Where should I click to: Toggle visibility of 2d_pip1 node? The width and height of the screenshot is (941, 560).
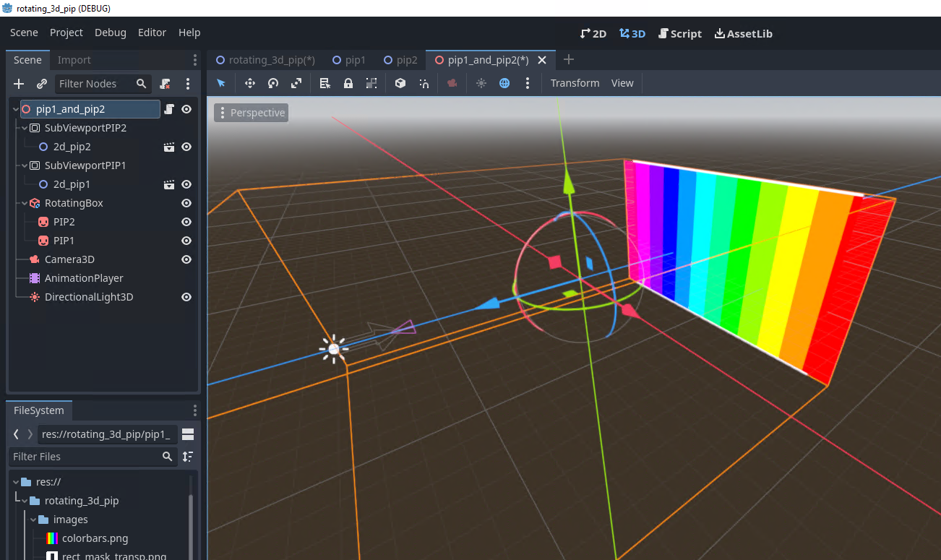coord(186,184)
